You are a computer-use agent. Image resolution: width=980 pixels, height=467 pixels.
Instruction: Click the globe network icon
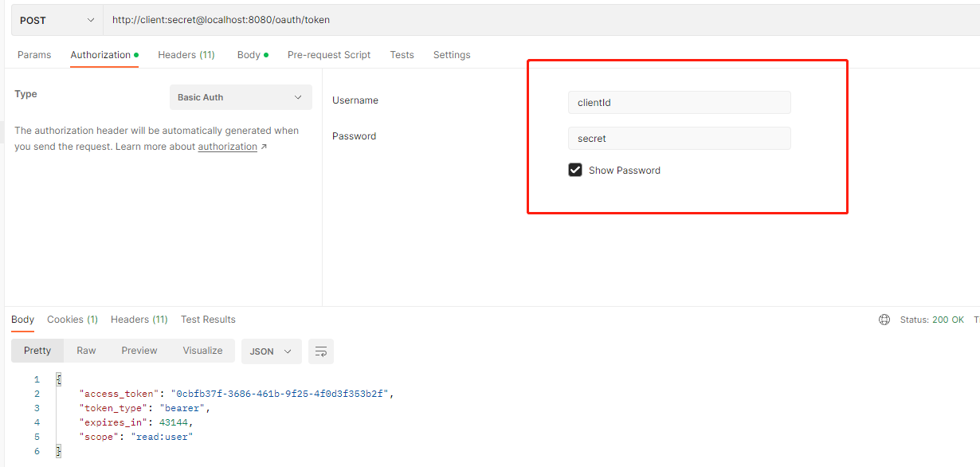click(x=884, y=320)
